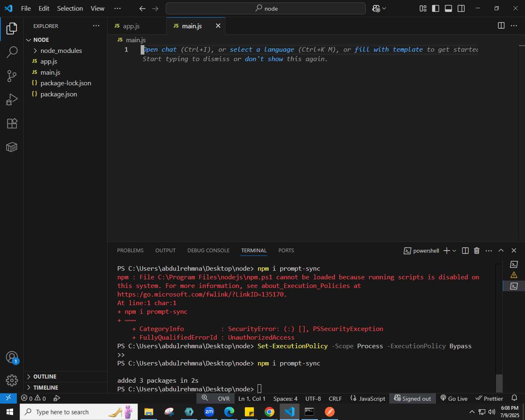Open the cube-shaped view below Extensions
Viewport: 525px width, 420px height.
coord(12,147)
